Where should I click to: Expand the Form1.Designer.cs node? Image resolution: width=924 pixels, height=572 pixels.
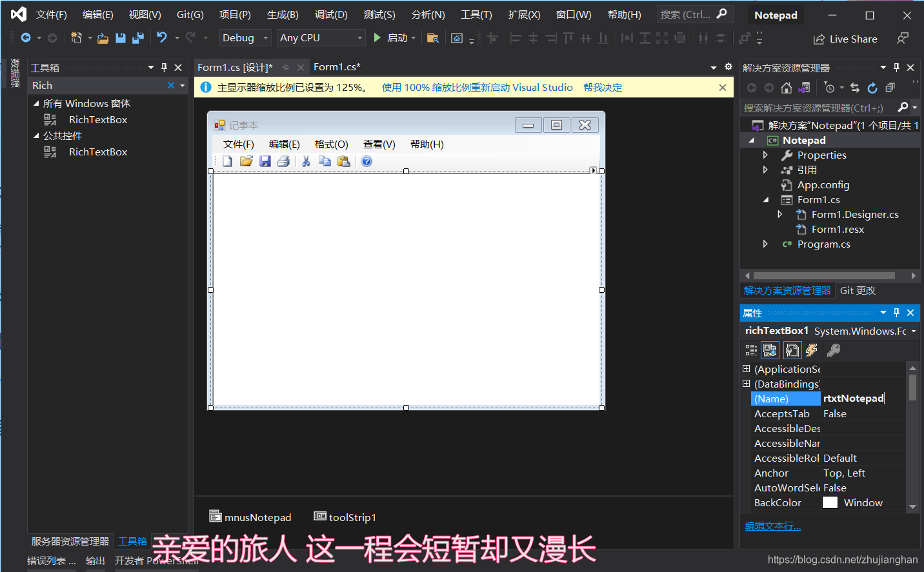click(779, 214)
